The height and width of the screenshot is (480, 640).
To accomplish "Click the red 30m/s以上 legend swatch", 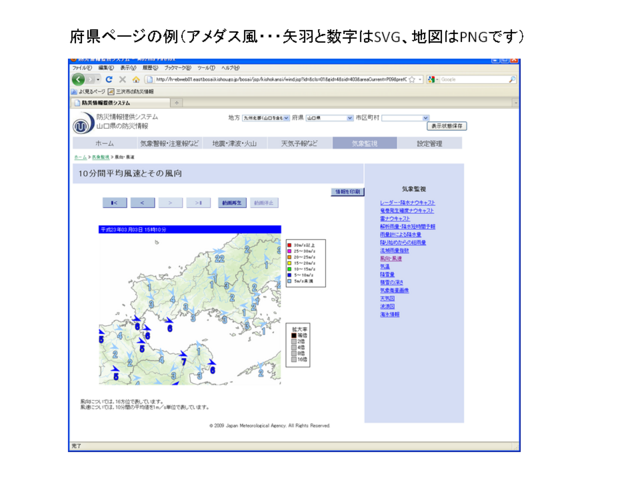I will coord(290,244).
